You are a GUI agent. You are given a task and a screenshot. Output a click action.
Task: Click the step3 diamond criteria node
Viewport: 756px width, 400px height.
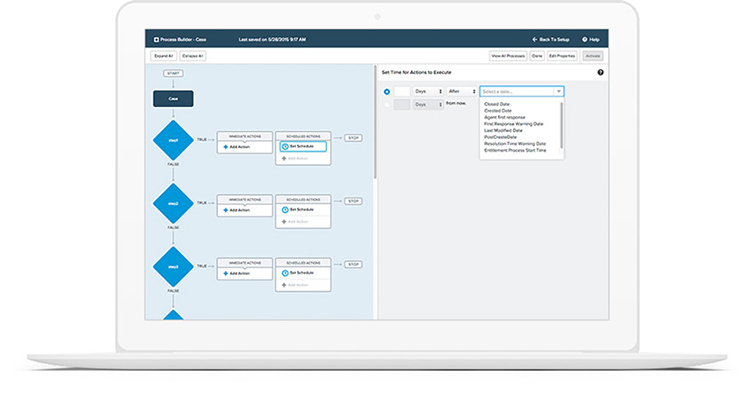point(172,266)
